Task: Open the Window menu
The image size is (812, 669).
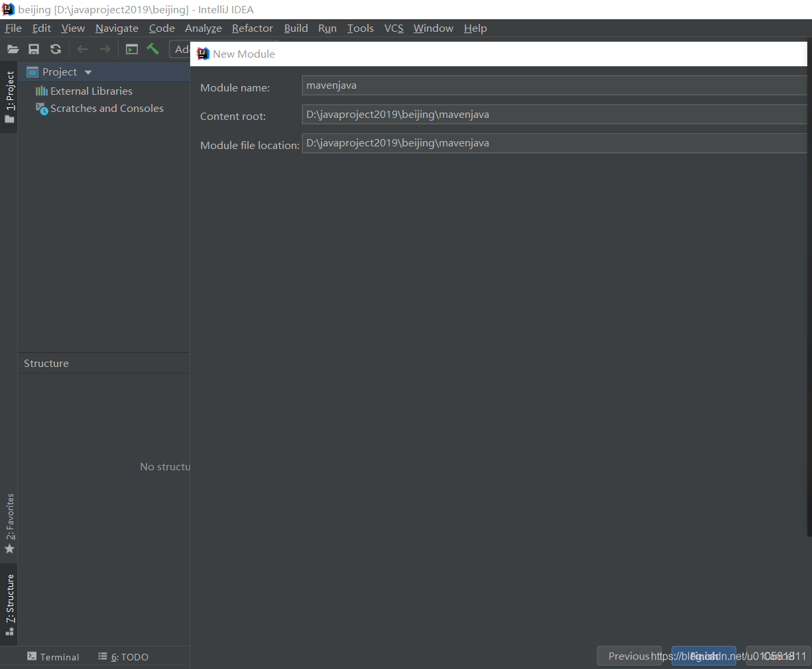Action: [x=434, y=28]
